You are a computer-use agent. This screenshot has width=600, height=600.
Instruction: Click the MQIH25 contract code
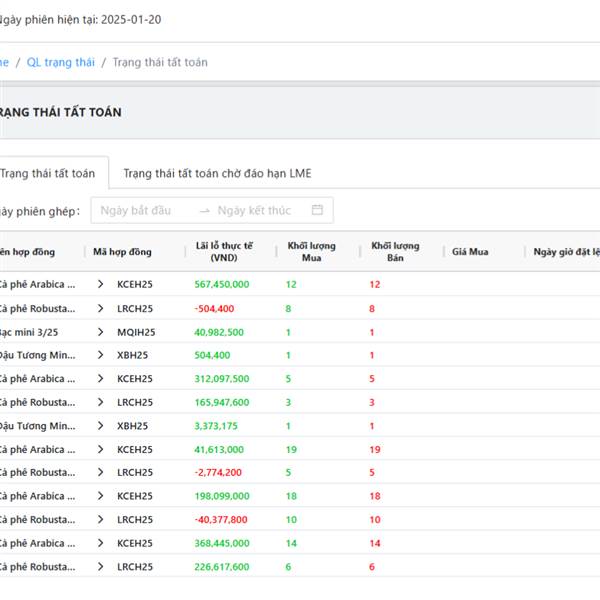pos(136,332)
